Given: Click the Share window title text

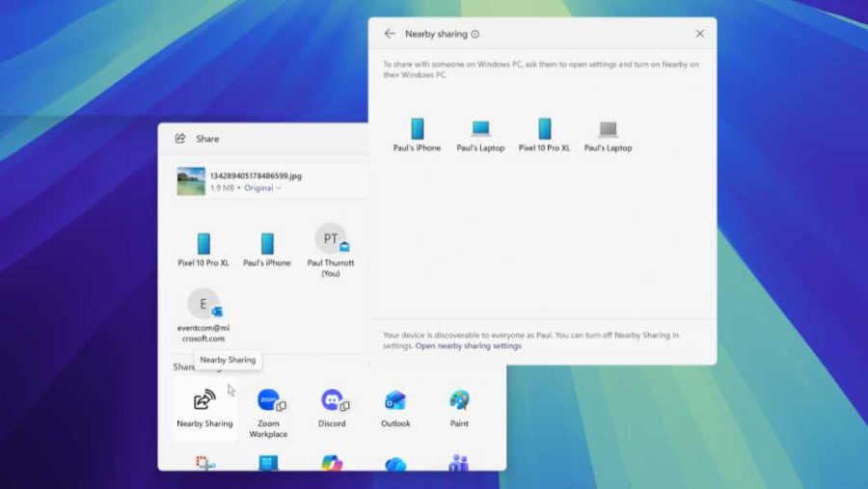Looking at the screenshot, I should pos(207,139).
